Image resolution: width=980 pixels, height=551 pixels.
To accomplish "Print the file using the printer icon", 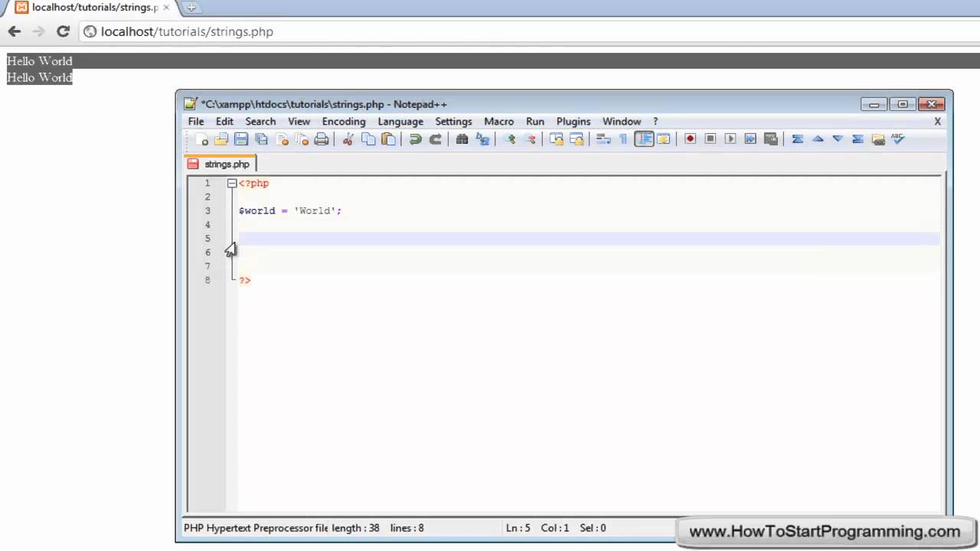I will 322,139.
